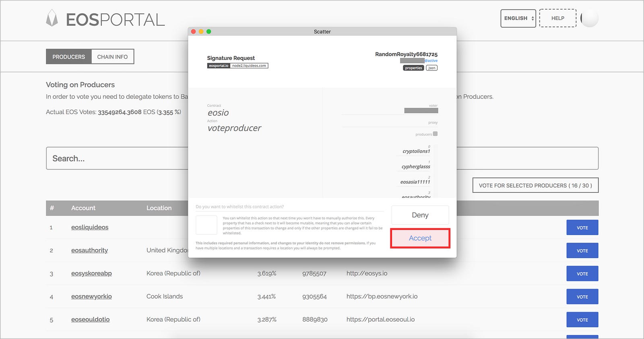This screenshot has width=644, height=339.
Task: Click eosasia11111 in producers list
Action: coord(415,182)
